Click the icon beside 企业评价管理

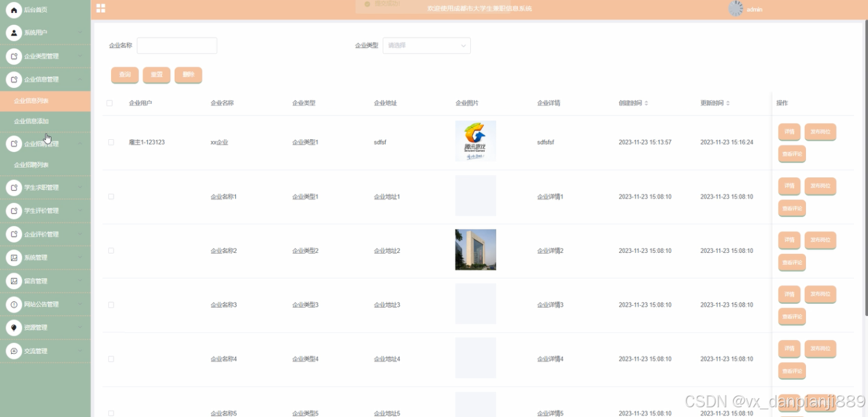point(14,235)
